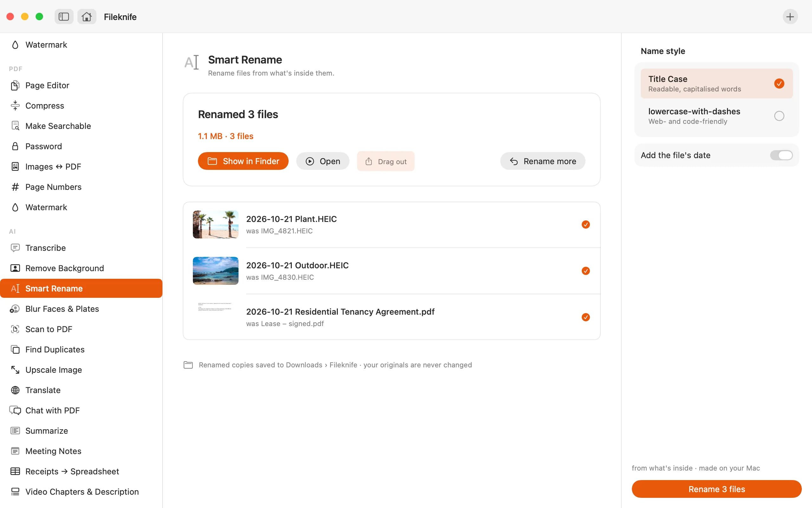Open Video Chapters & Description tool
The image size is (812, 508).
tap(81, 492)
